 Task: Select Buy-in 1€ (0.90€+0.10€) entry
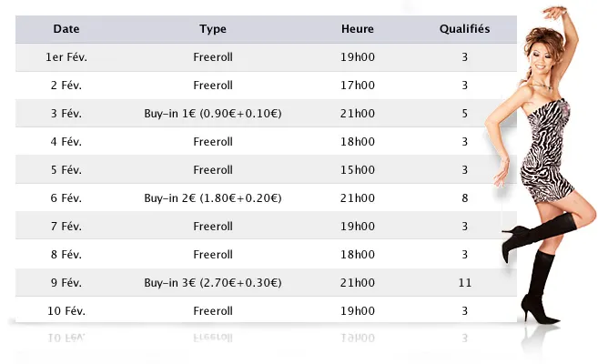[213, 114]
